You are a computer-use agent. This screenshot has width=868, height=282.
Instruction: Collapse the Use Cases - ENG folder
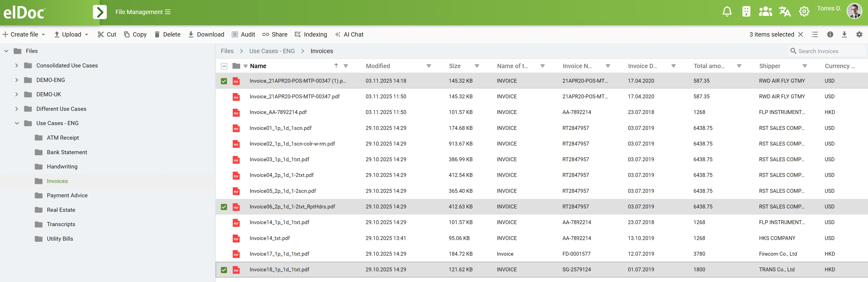pyautogui.click(x=17, y=123)
